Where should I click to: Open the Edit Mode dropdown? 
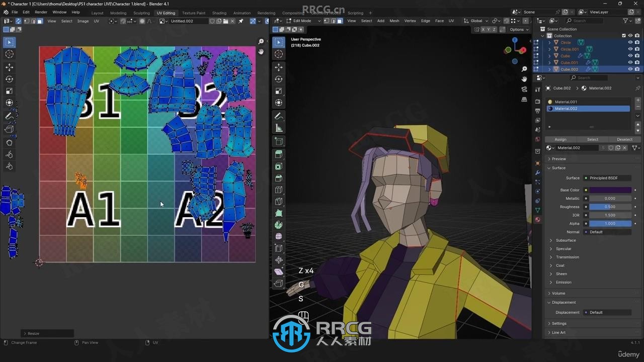tap(303, 21)
